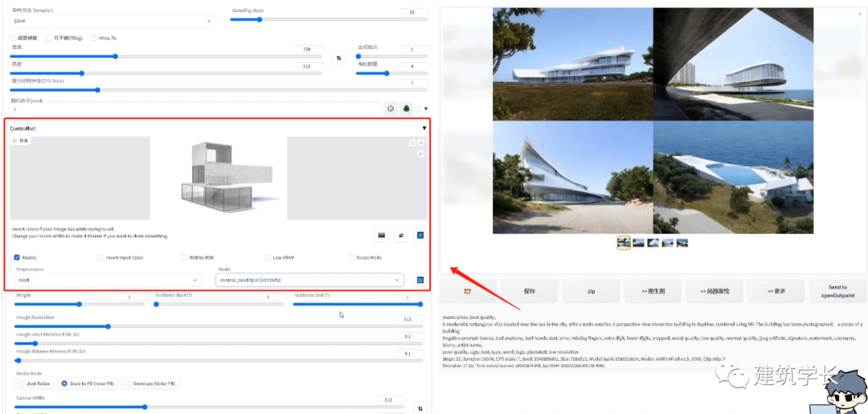The width and height of the screenshot is (868, 414).
Task: Swap width and height with arrows button
Action: (338, 58)
